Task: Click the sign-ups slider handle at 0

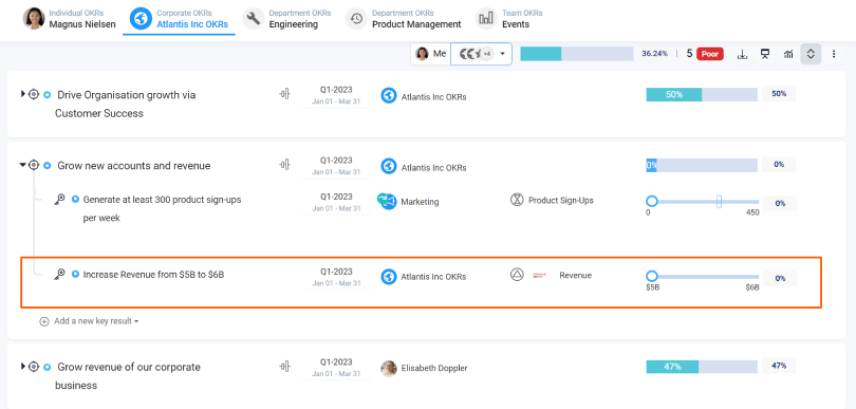Action: [652, 201]
